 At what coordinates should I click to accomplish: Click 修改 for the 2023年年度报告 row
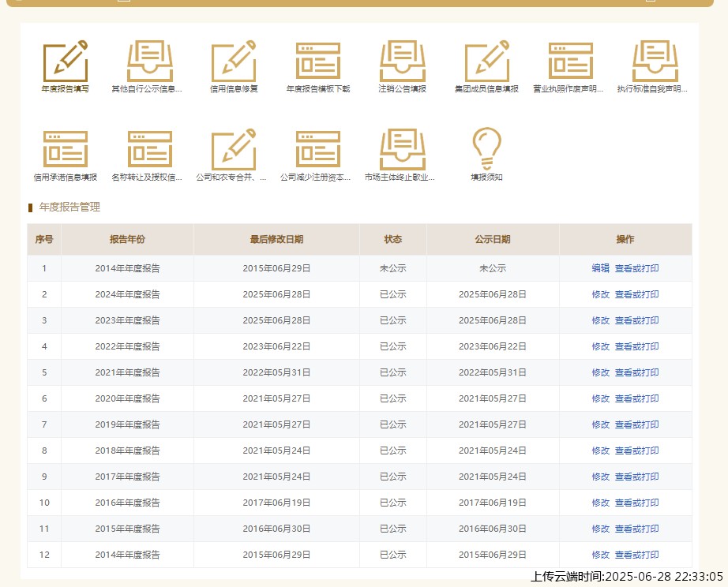600,320
